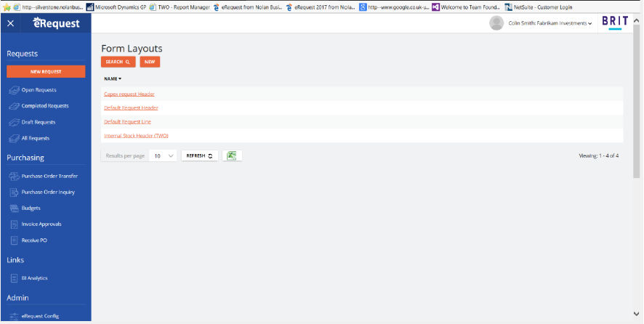Click the Receive PO sidebar icon
This screenshot has height=324, width=644.
click(14, 240)
